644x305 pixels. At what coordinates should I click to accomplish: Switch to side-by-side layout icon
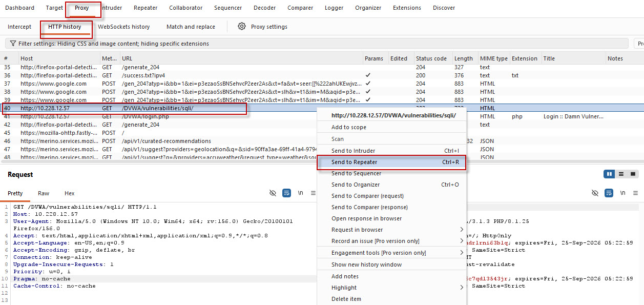coord(610,174)
